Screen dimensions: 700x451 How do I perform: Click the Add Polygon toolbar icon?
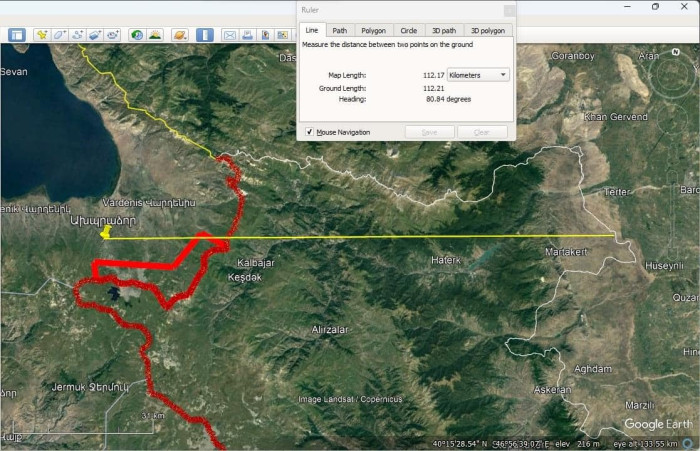(60, 35)
